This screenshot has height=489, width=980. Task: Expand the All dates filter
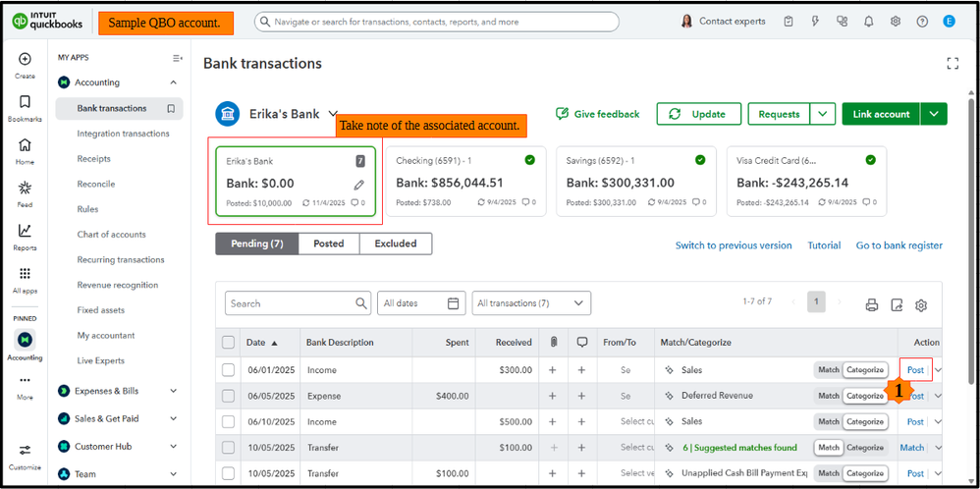point(422,303)
